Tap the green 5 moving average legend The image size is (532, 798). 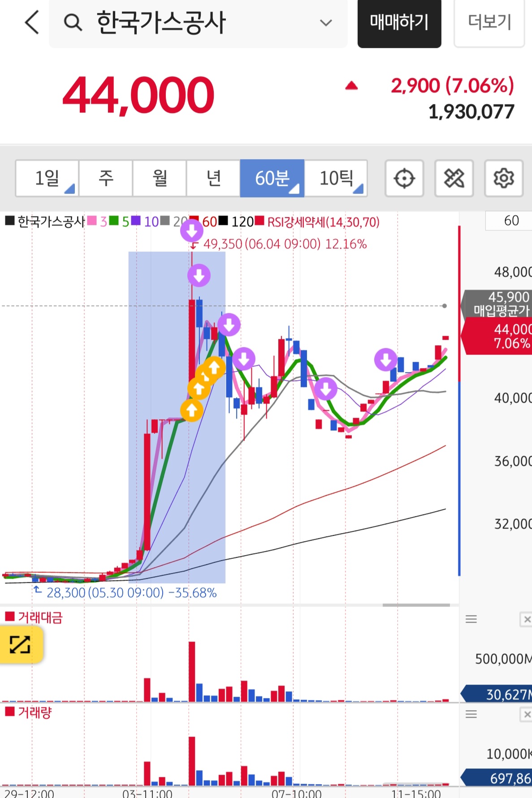[120, 221]
